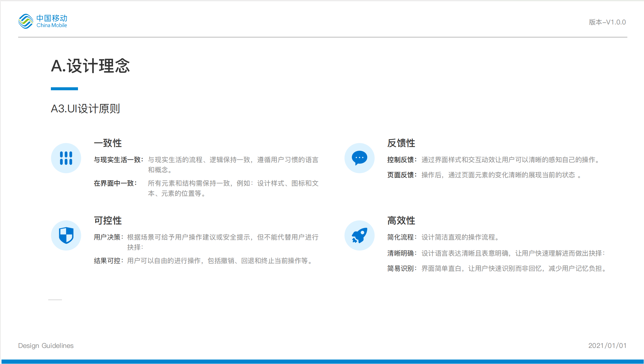Click the 高效性 heading

tap(401, 220)
